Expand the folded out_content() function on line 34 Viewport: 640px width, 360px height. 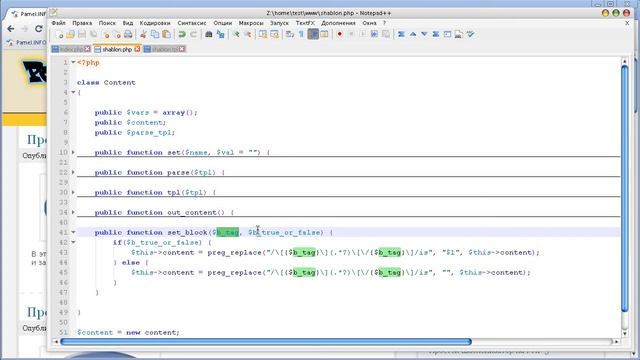(73, 212)
